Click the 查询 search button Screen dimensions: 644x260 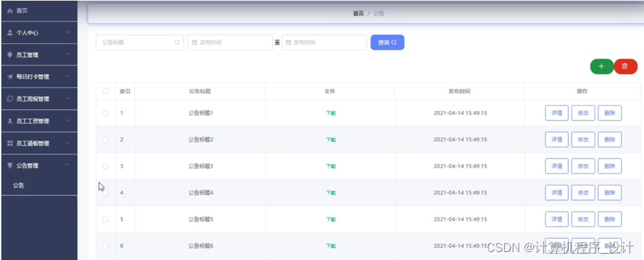tap(387, 42)
